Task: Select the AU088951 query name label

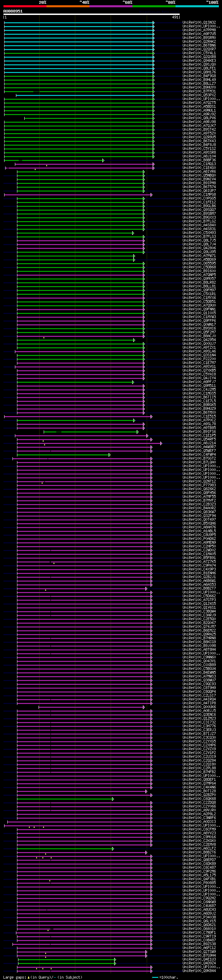Action: click(x=13, y=11)
